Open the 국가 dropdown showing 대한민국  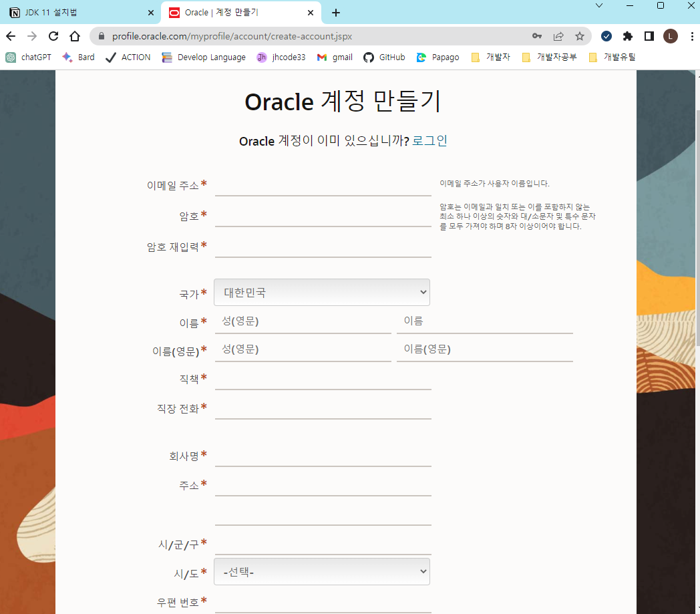(322, 293)
